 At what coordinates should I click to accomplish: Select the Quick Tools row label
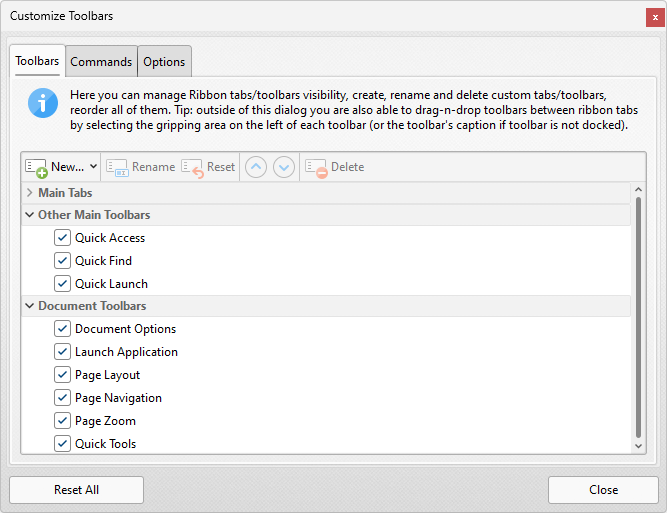click(105, 444)
